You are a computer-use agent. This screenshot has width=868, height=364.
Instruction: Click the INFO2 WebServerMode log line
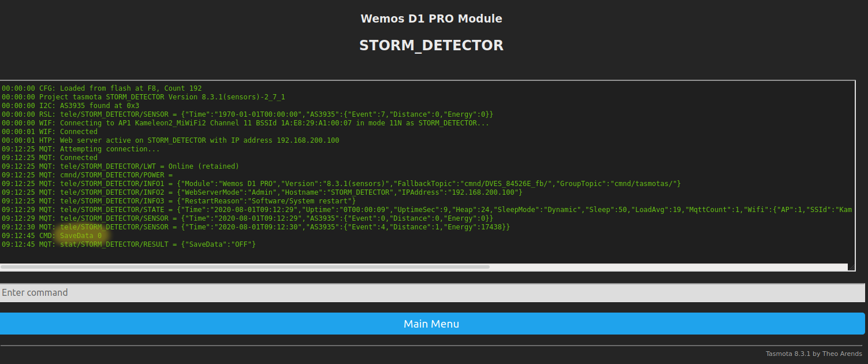point(262,192)
